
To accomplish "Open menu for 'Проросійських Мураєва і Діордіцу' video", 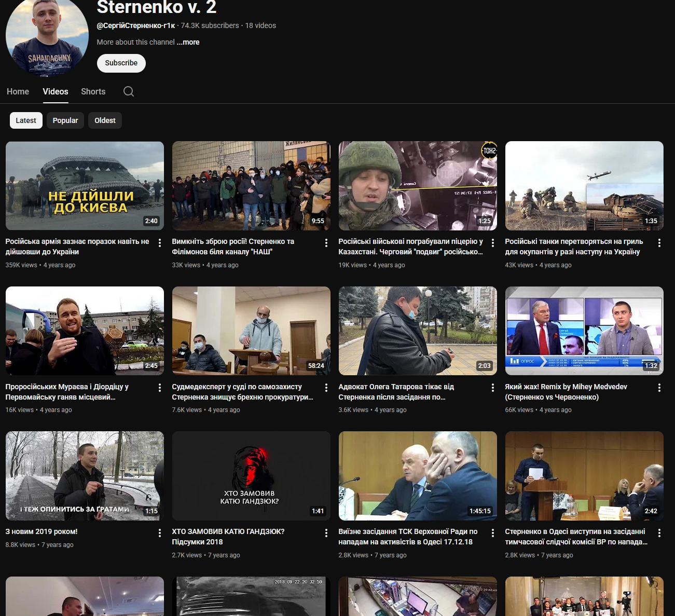I will pos(160,388).
